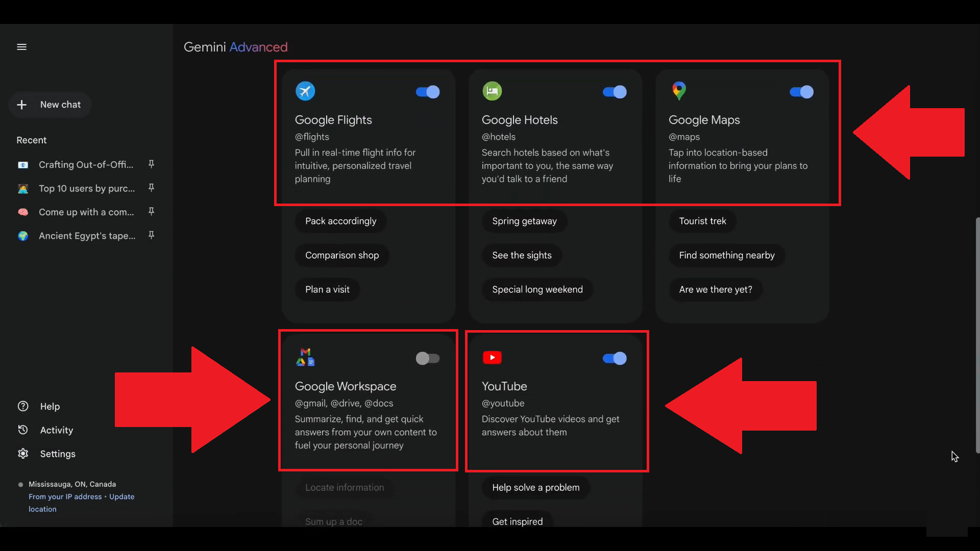Click pin icon beside Ancient Egypt chat

click(151, 235)
